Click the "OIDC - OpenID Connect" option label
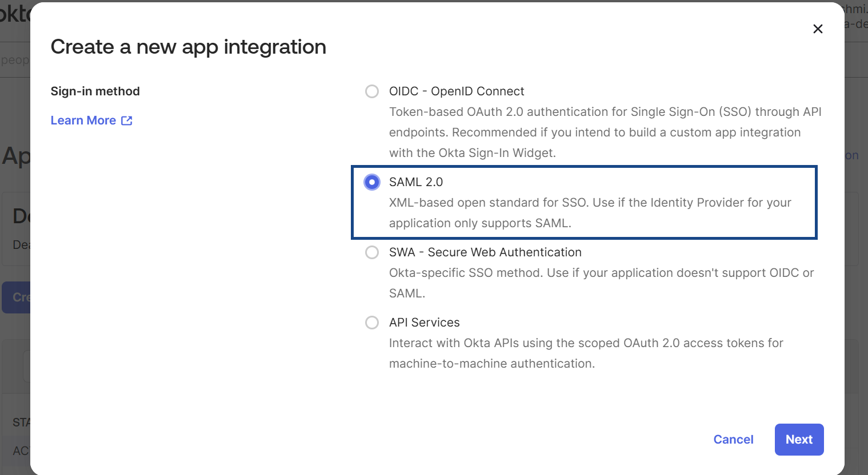Viewport: 868px width, 475px height. (456, 91)
